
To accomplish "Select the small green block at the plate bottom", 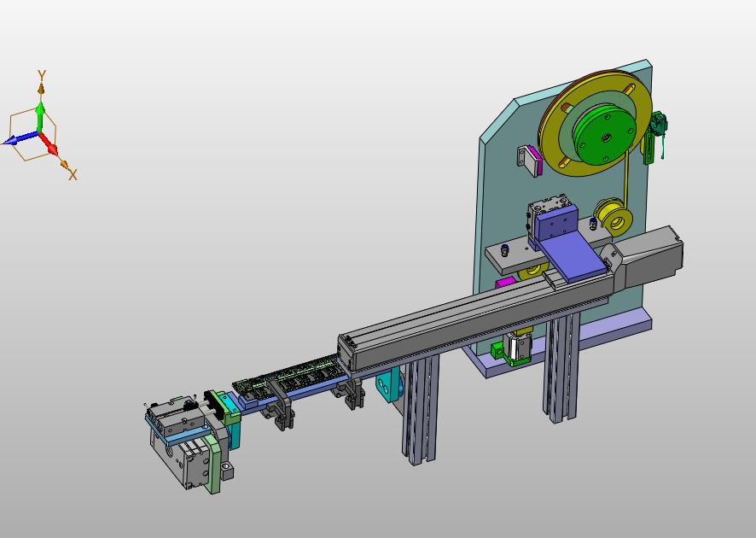I will point(497,350).
